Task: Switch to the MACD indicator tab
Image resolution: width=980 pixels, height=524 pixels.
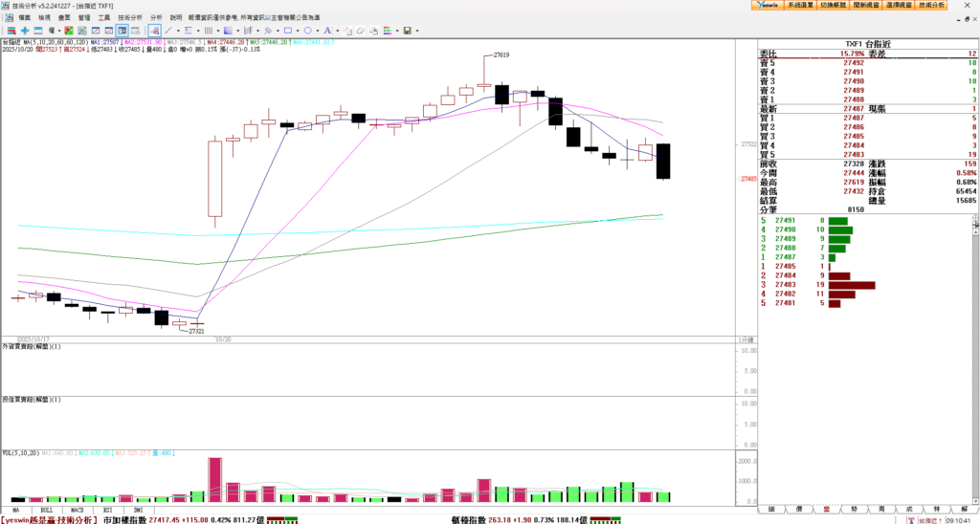Action: 77,510
